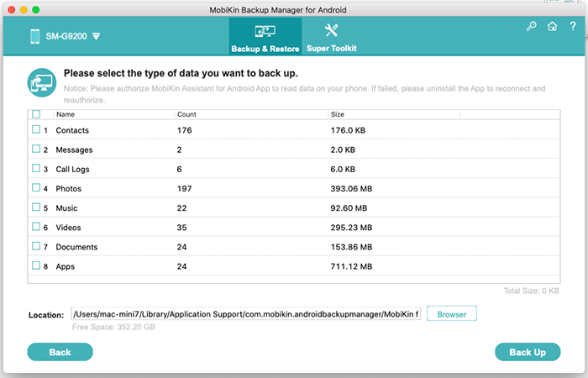This screenshot has width=588, height=378.
Task: Check the Apps checkbox
Action: [36, 265]
